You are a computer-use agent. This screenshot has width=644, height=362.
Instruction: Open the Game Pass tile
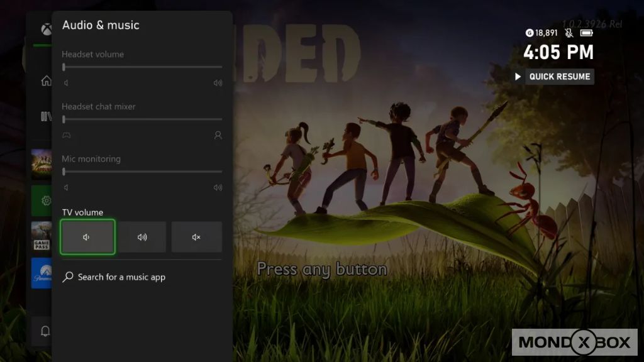click(42, 237)
